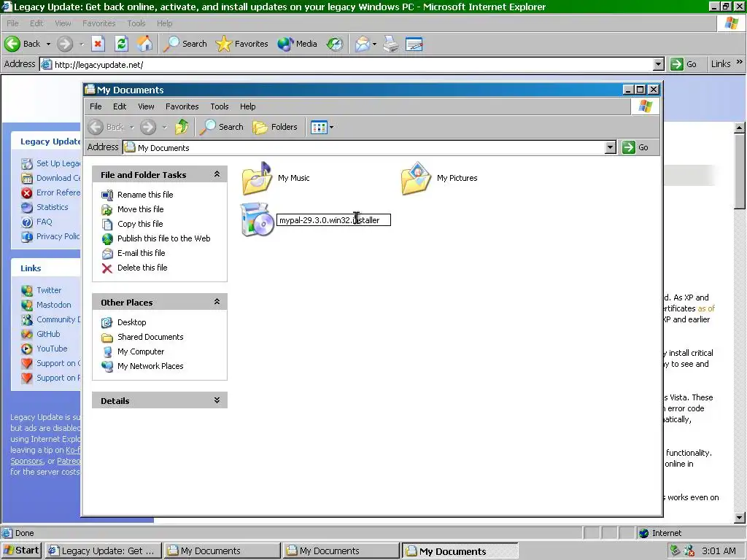
Task: Open Twitter link on Legacy Update page
Action: coord(49,290)
